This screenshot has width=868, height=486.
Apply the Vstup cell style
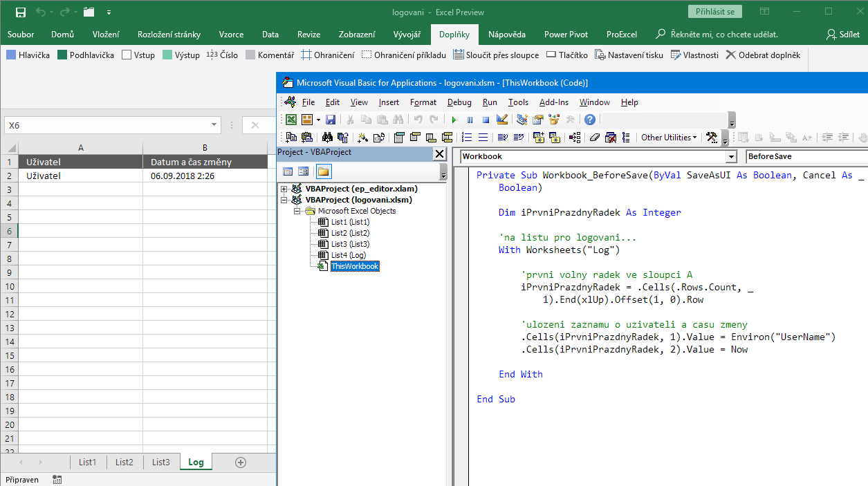(138, 55)
